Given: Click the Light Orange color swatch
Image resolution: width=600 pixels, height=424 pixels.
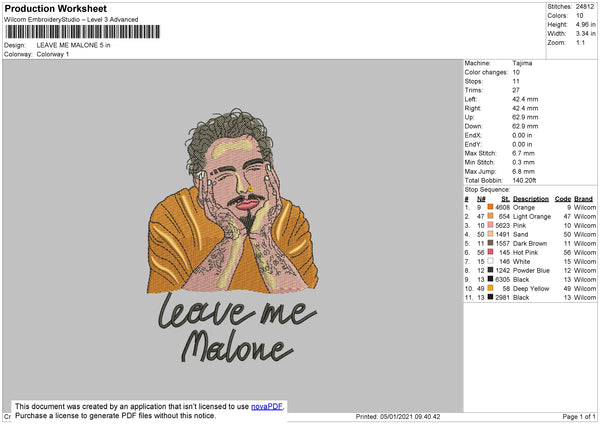Looking at the screenshot, I should coord(490,216).
